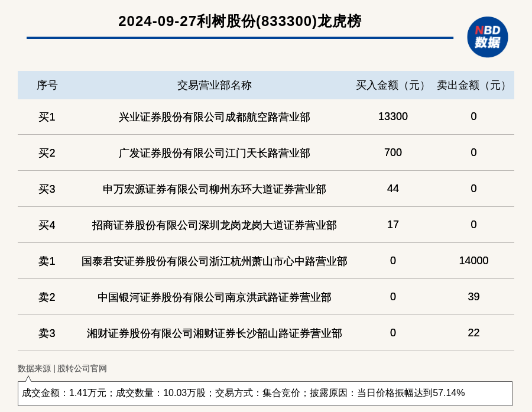Click the buy amount 13300
Viewport: 532px width, 412px height.
(x=393, y=116)
